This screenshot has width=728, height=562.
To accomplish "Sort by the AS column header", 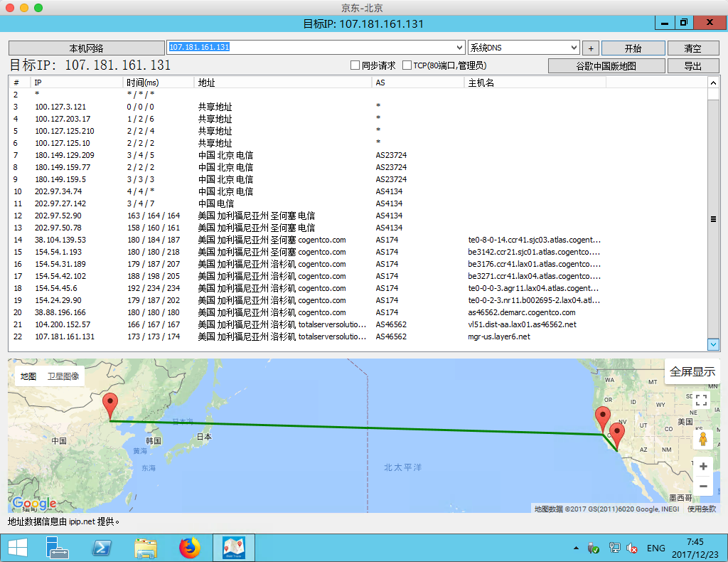I will 418,83.
